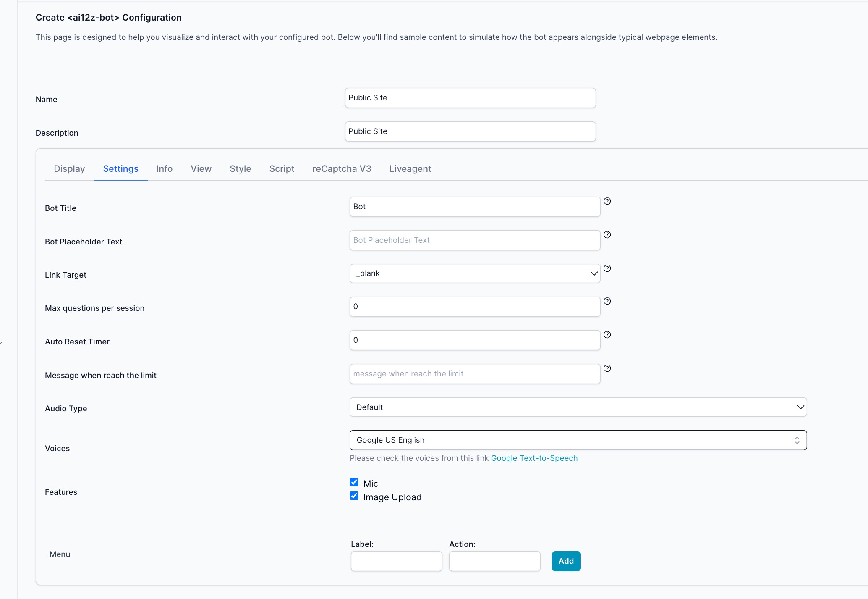Open the Info tab

coord(165,169)
